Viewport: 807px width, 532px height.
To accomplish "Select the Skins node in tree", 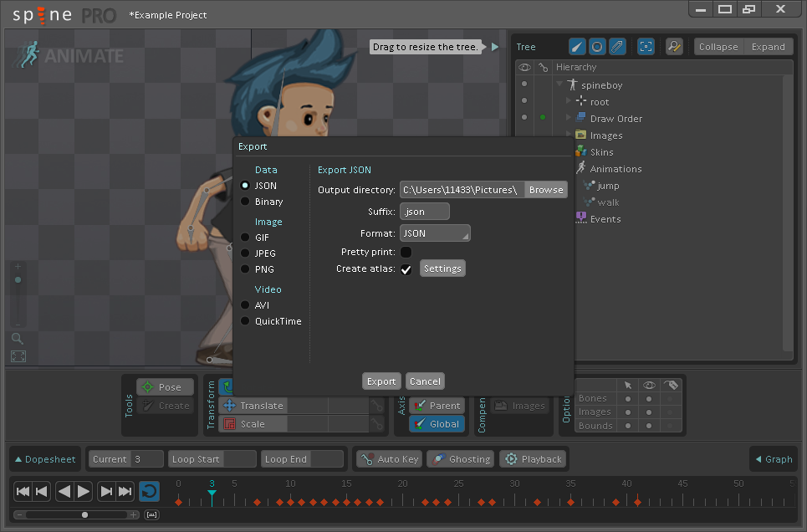I will point(601,152).
